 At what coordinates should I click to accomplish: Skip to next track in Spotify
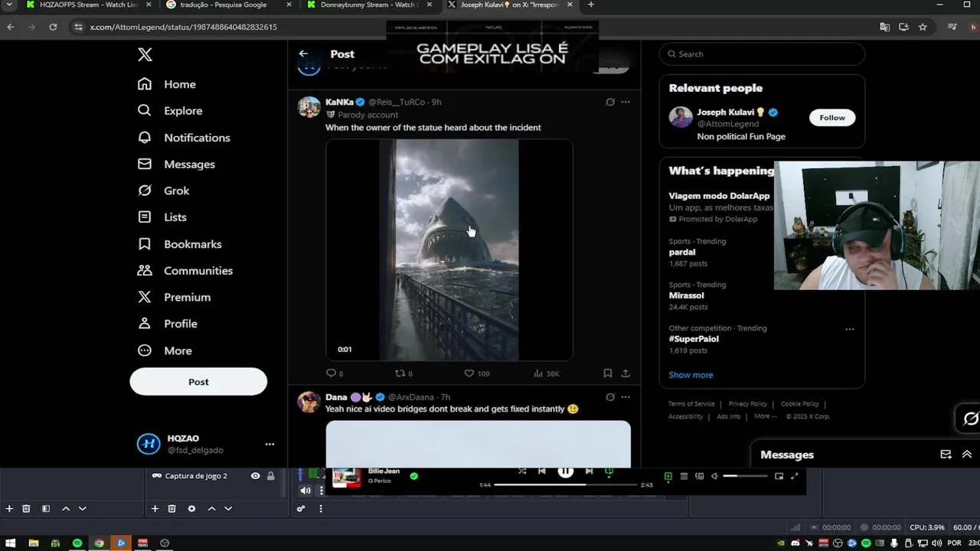[589, 471]
